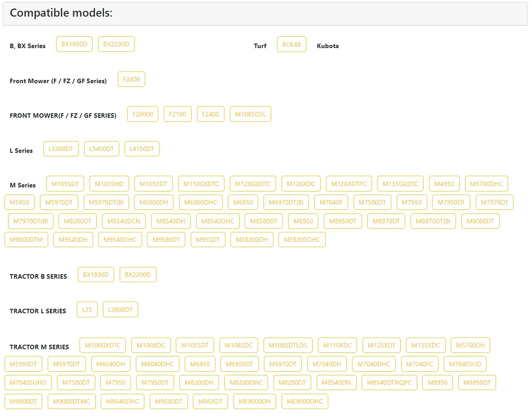
Task: Click BX1830D under Tractor B Series
Action: [x=96, y=275]
